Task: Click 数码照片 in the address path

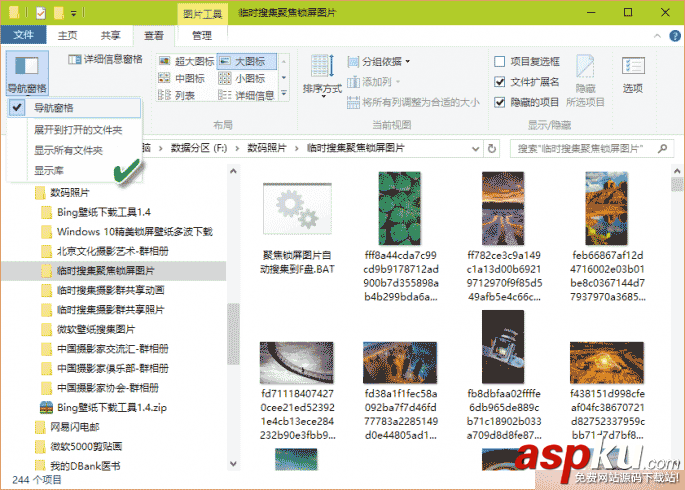Action: click(x=267, y=148)
